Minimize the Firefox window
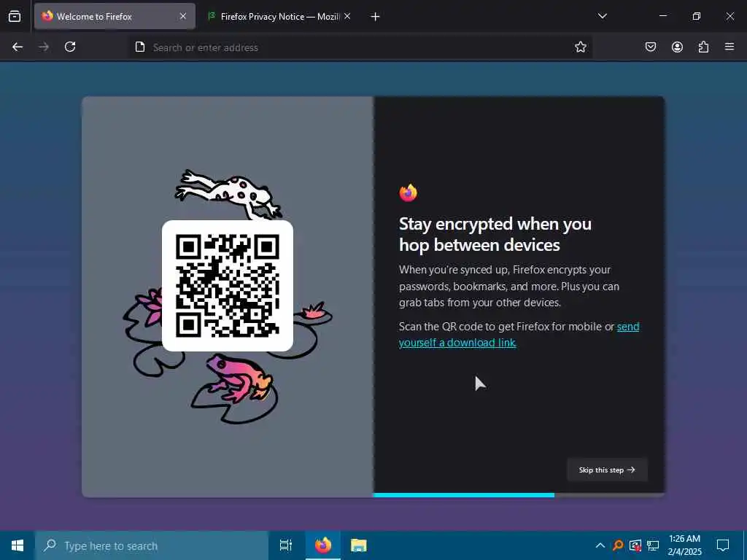Viewport: 747px width, 560px height. coord(662,16)
